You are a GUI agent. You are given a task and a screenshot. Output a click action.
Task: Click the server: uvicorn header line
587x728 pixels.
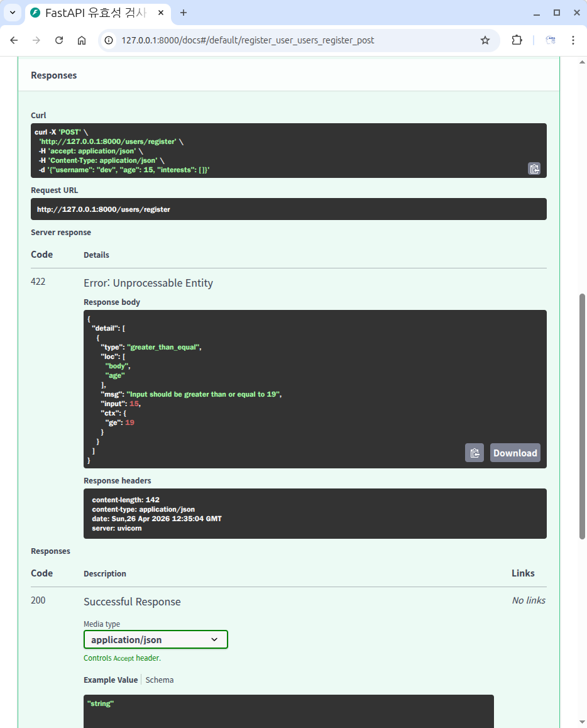tap(117, 528)
